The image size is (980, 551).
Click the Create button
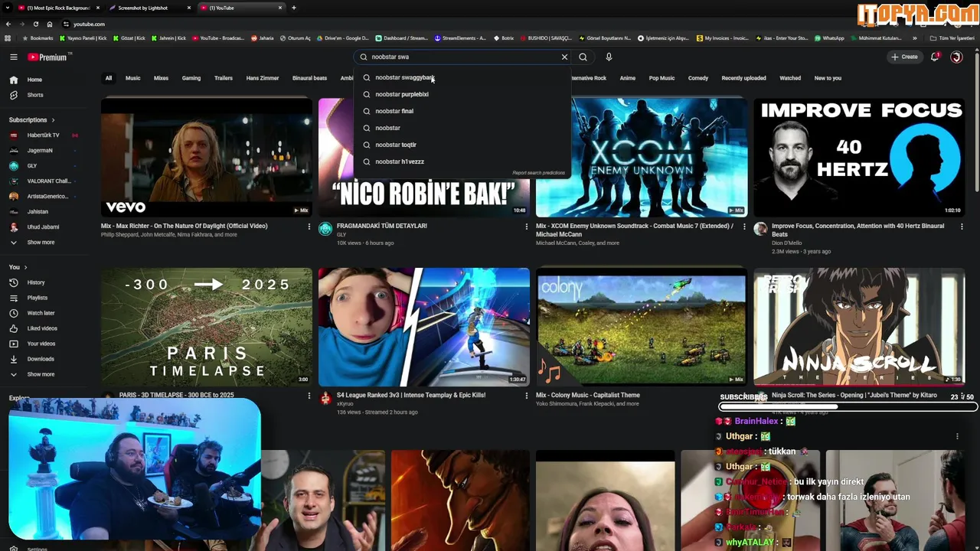[904, 57]
